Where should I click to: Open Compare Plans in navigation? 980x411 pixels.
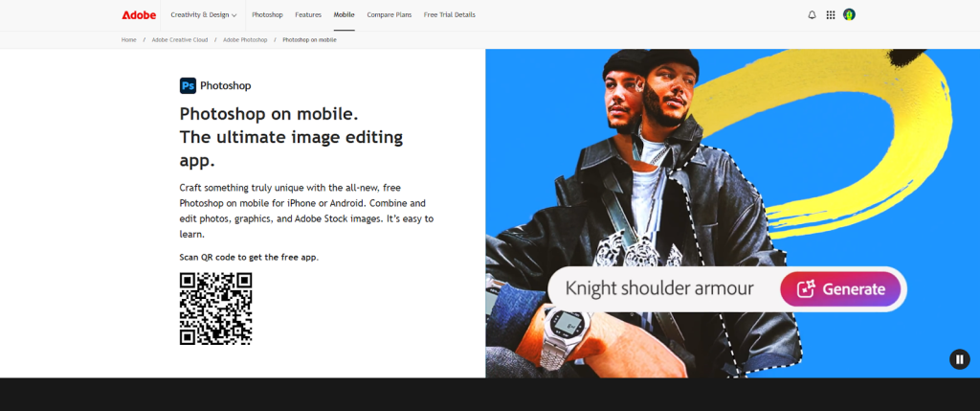(389, 15)
